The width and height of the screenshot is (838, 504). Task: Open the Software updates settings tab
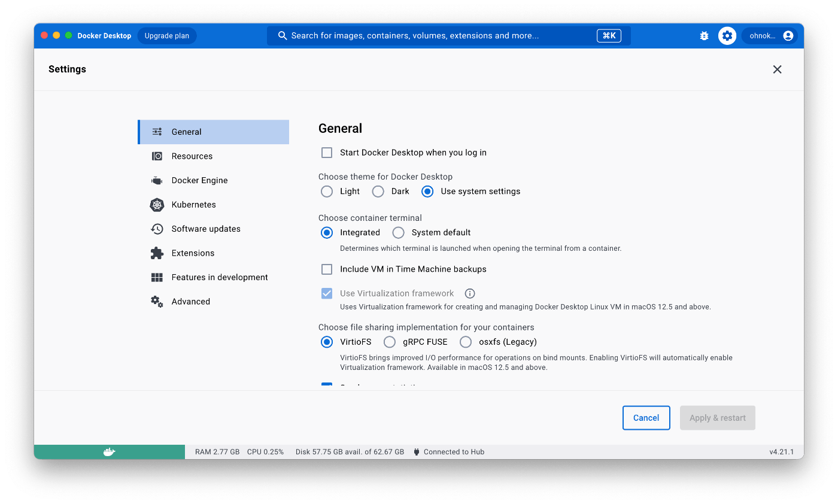pyautogui.click(x=213, y=229)
